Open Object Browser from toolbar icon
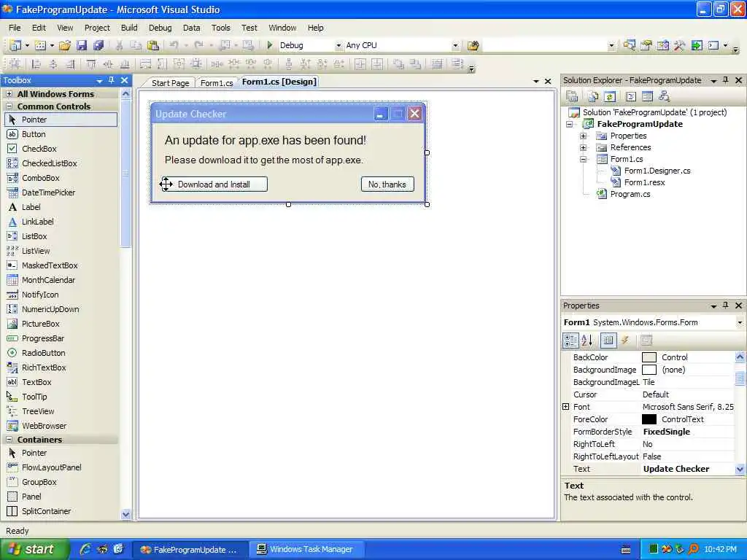This screenshot has height=560, width=747. [x=662, y=45]
